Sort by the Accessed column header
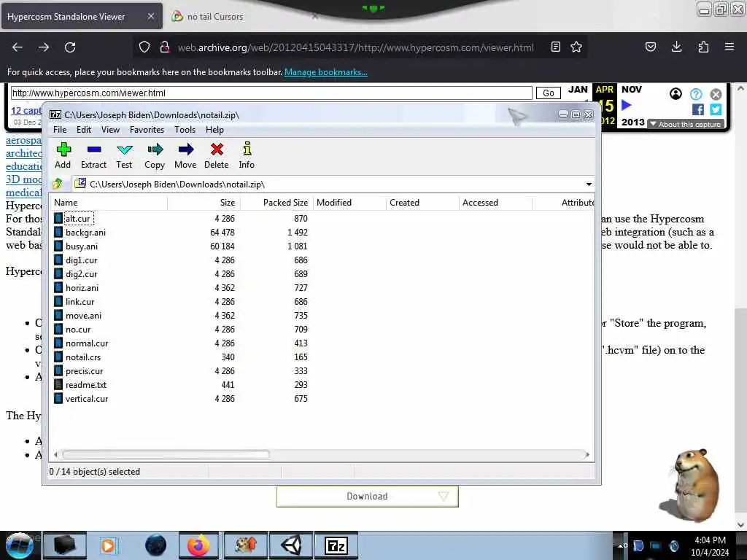 click(x=495, y=203)
